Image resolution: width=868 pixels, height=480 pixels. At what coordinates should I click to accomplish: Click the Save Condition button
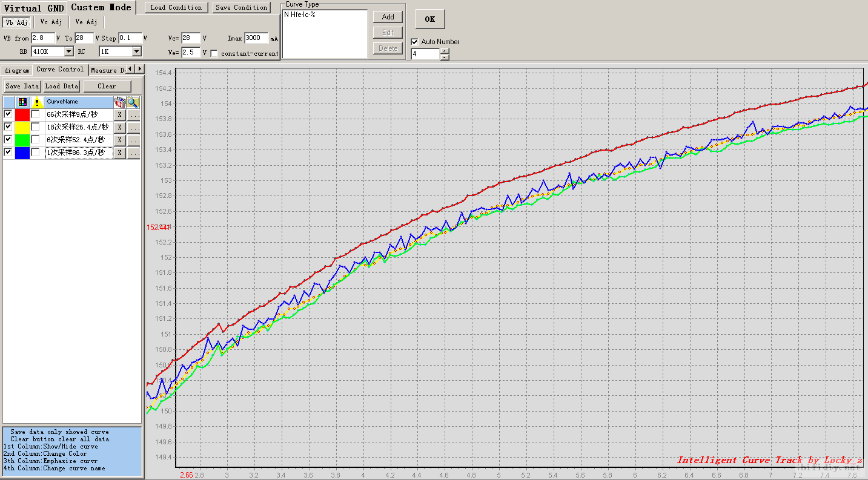241,8
